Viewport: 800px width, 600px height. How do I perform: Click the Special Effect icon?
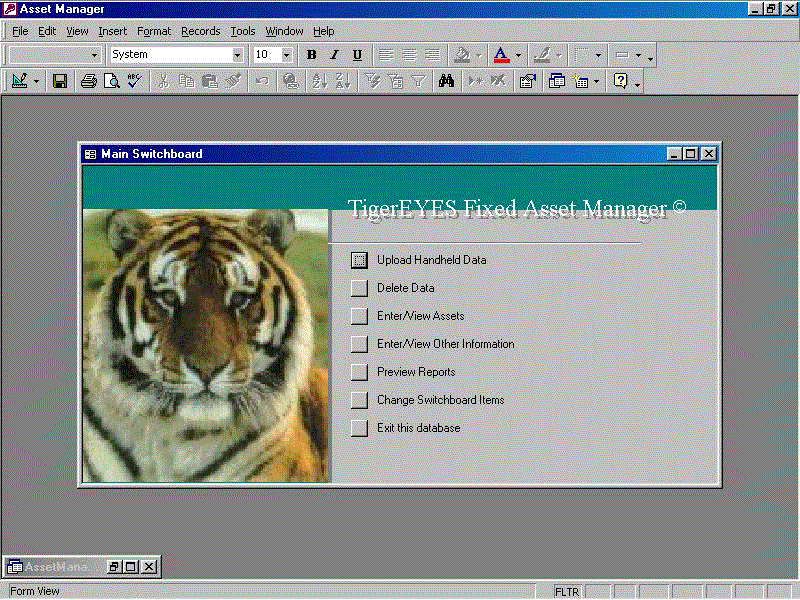tap(621, 55)
